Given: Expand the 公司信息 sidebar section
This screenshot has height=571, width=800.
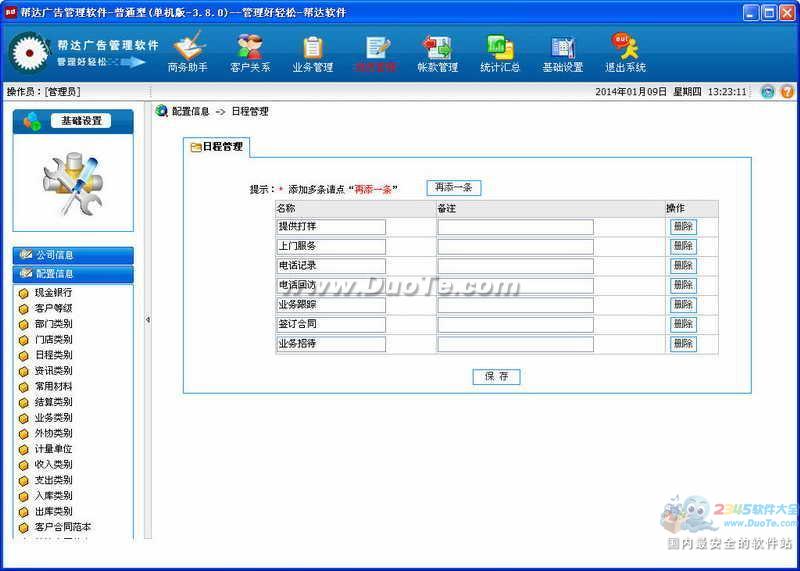Looking at the screenshot, I should pos(73,255).
